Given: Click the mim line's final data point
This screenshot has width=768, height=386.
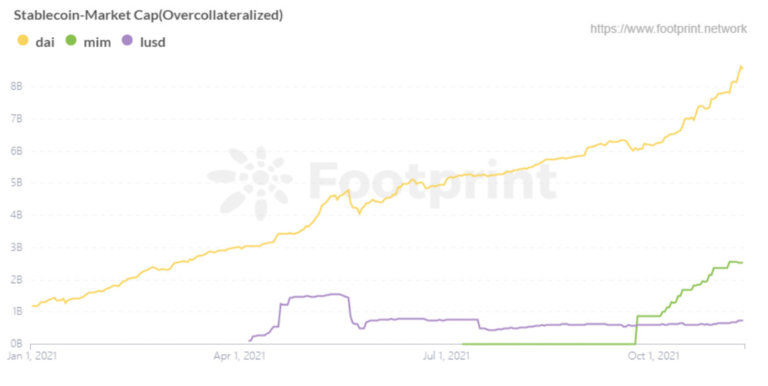Looking at the screenshot, I should pos(742,263).
